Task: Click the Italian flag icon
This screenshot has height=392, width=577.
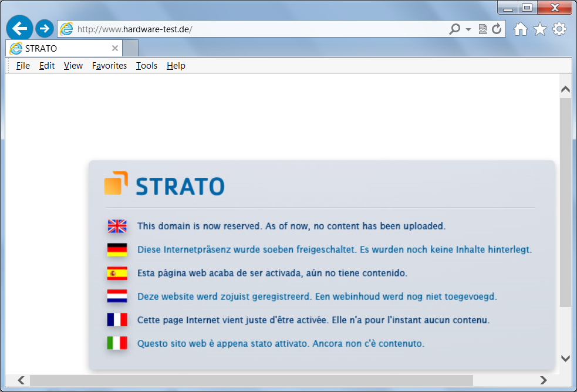Action: pos(117,343)
